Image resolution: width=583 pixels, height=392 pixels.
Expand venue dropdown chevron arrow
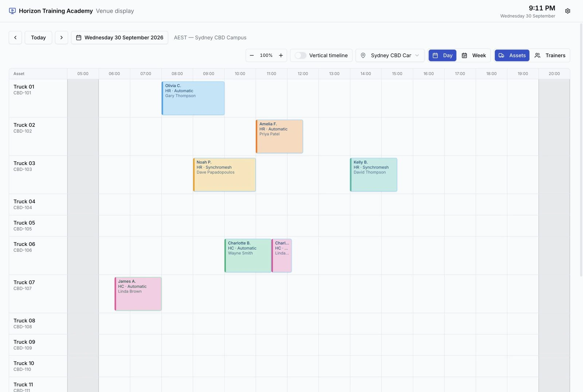click(417, 55)
